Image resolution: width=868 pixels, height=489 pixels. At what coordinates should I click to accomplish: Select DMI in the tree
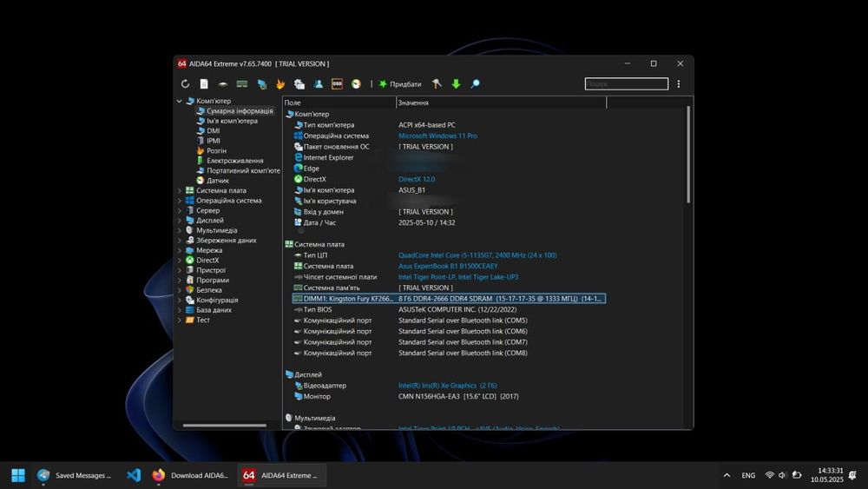(x=214, y=130)
